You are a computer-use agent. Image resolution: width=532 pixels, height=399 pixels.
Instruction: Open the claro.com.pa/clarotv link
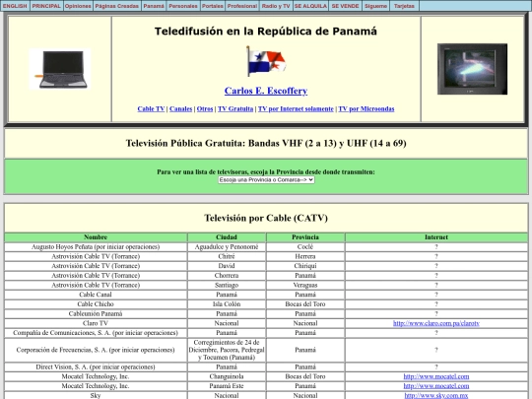pyautogui.click(x=436, y=323)
